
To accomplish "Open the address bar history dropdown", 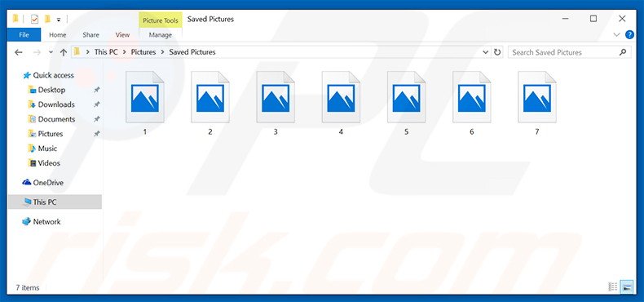I will (x=486, y=52).
